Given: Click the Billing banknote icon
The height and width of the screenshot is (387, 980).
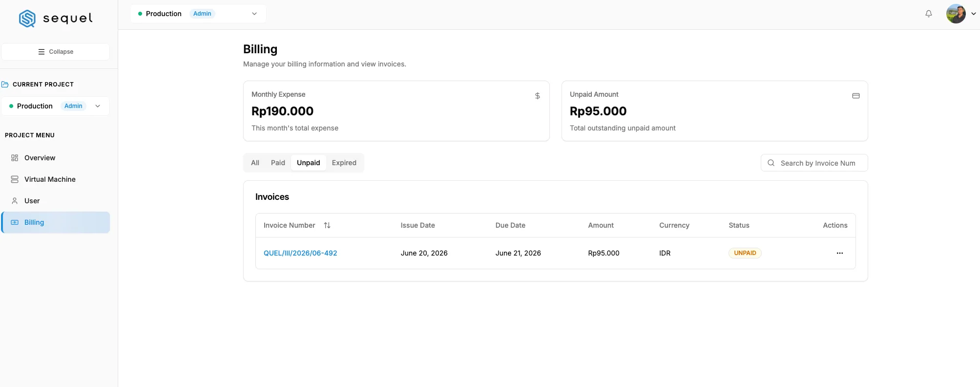Looking at the screenshot, I should (x=15, y=222).
